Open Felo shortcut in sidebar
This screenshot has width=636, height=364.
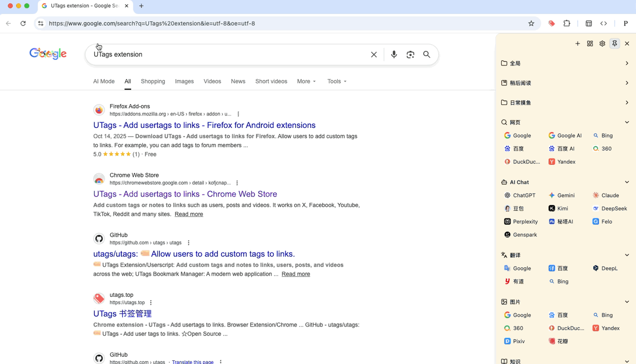point(602,222)
